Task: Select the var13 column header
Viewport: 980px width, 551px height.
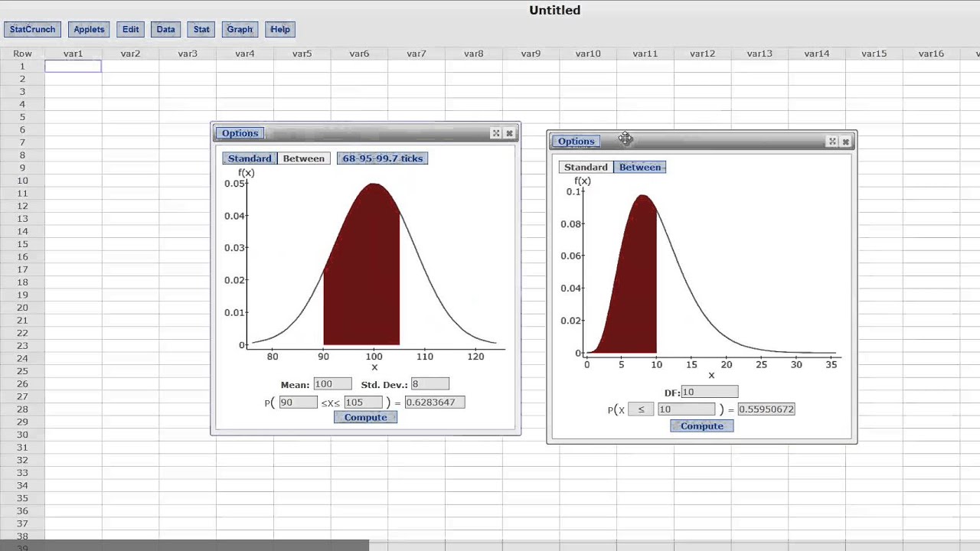Action: pyautogui.click(x=759, y=54)
